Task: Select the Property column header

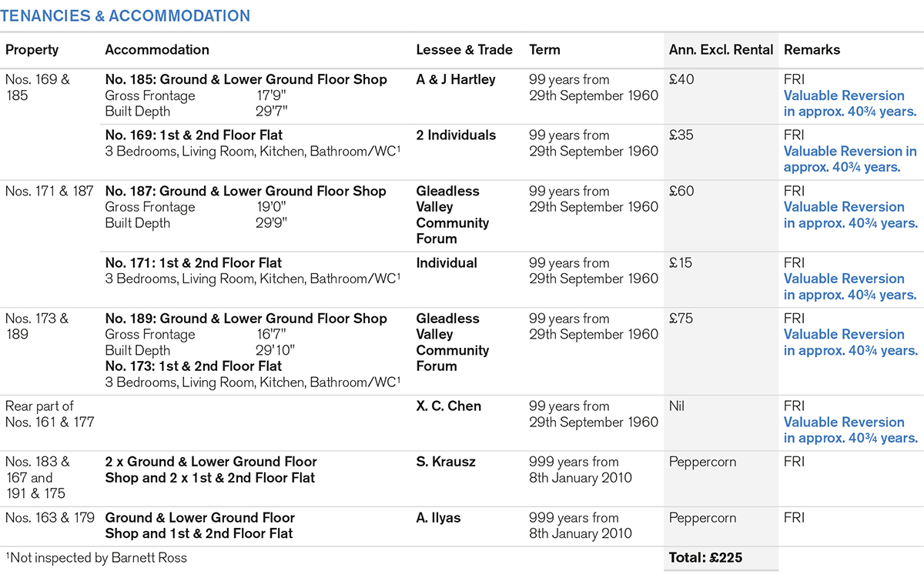Action: (32, 50)
